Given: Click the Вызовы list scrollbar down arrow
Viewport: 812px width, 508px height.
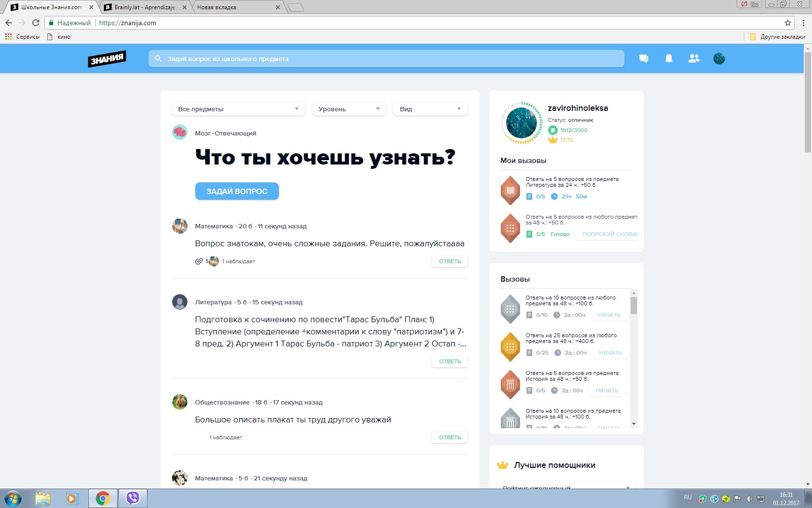Looking at the screenshot, I should (x=634, y=424).
